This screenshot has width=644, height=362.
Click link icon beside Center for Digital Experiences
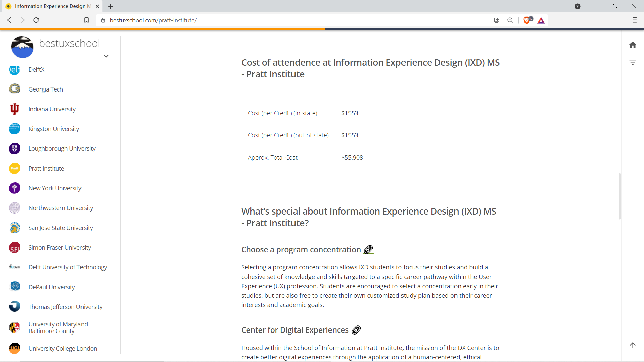click(x=356, y=330)
